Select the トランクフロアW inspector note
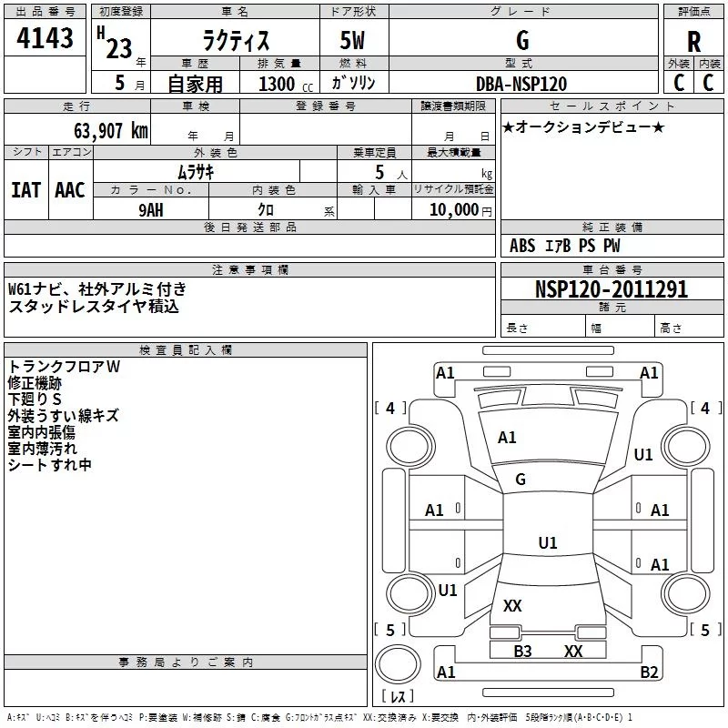Screen dimensions: 728x728 tap(64, 367)
